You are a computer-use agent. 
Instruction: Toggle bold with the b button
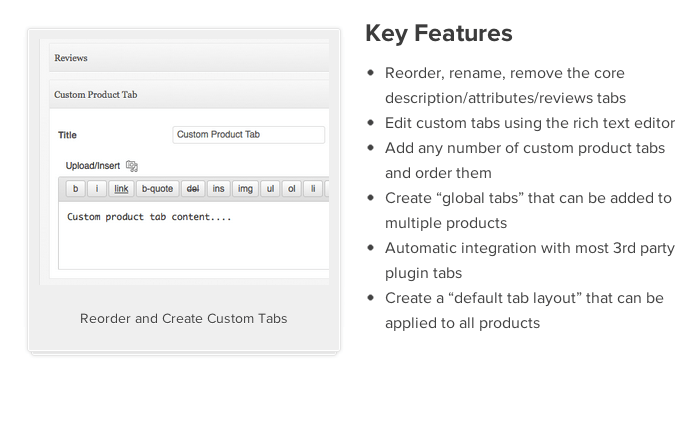coord(75,188)
